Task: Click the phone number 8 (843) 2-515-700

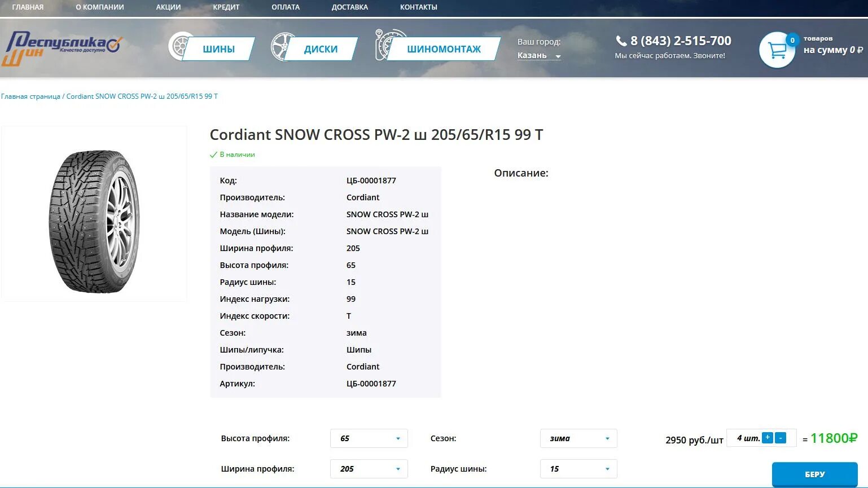Action: [681, 41]
